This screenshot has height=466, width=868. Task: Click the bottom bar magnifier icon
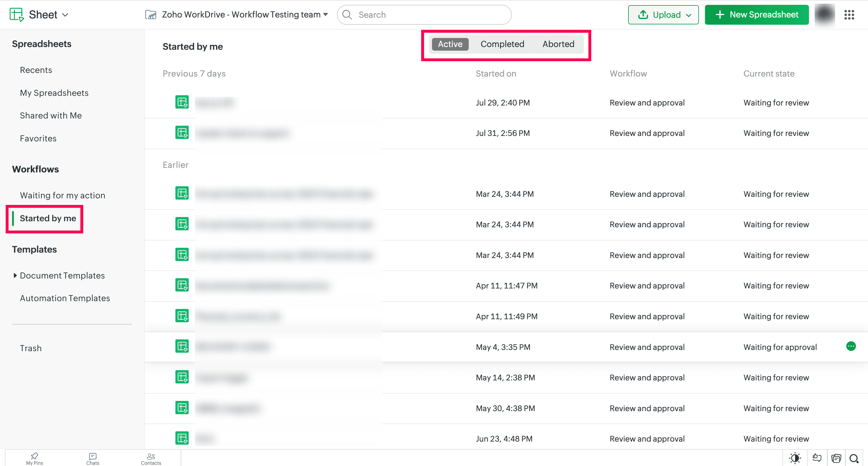tap(854, 458)
